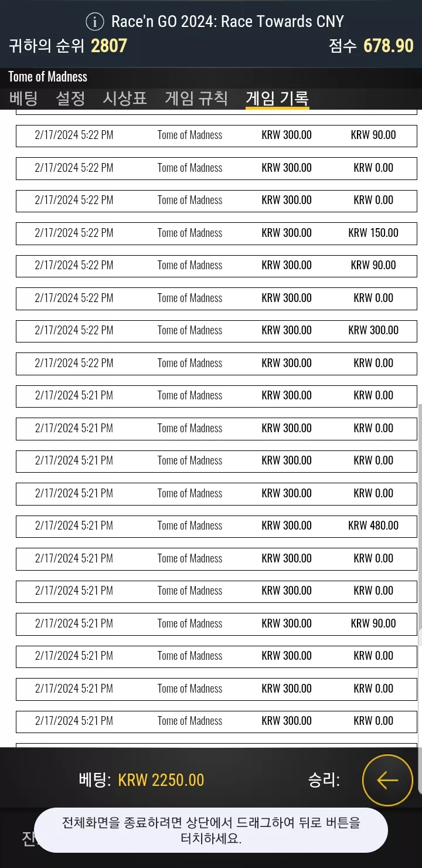Click the Race'n GO 2024 tournament title

227,22
